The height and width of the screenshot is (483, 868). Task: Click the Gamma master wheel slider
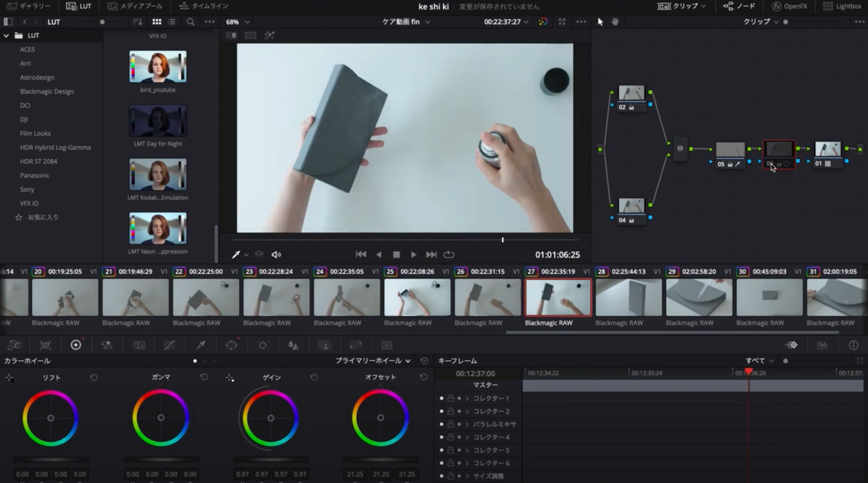point(161,460)
